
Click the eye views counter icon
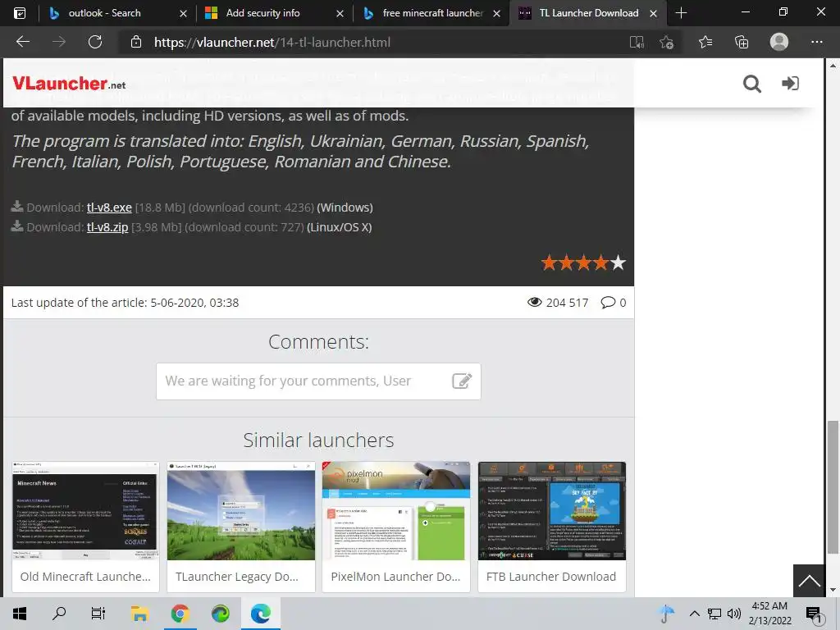click(x=534, y=302)
